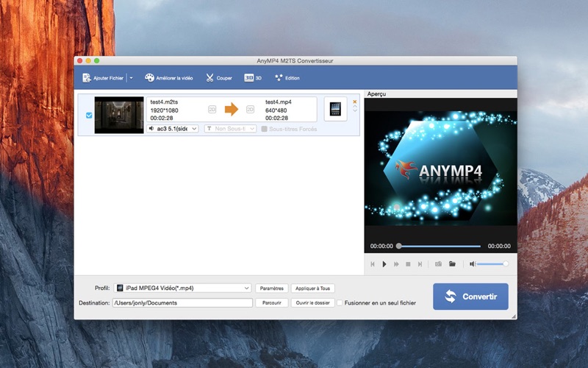Enable Fusionner en un seul fichier
The height and width of the screenshot is (368, 588).
tap(340, 302)
